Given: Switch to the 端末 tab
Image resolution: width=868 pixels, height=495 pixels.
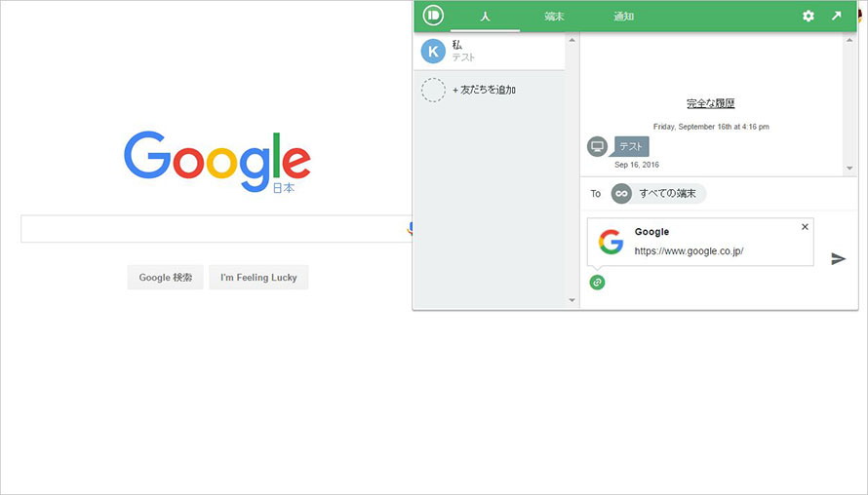Looking at the screenshot, I should click(554, 17).
